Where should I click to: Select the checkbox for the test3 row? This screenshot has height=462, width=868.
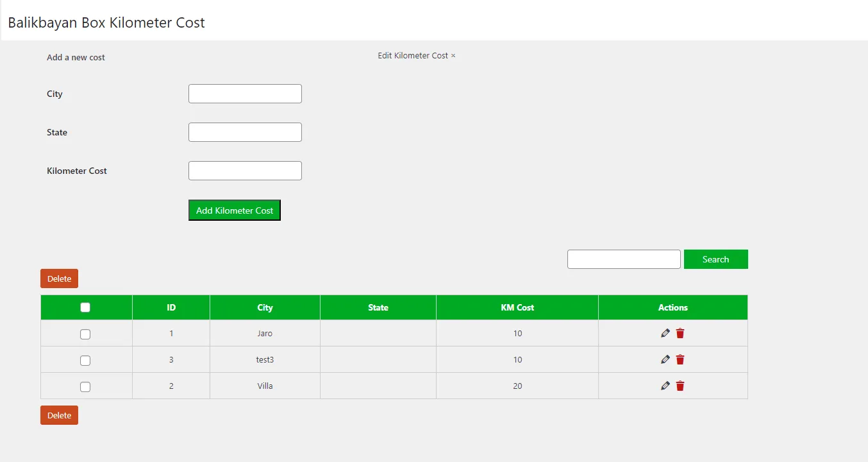85,361
